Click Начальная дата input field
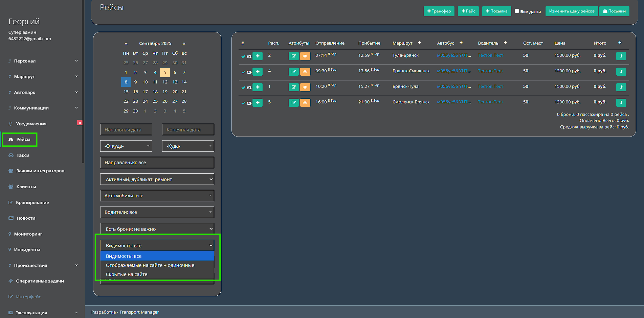644x318 pixels. pos(126,130)
